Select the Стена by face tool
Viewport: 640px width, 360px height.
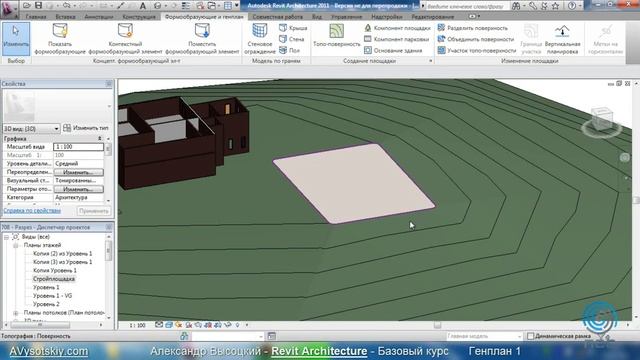[292, 39]
